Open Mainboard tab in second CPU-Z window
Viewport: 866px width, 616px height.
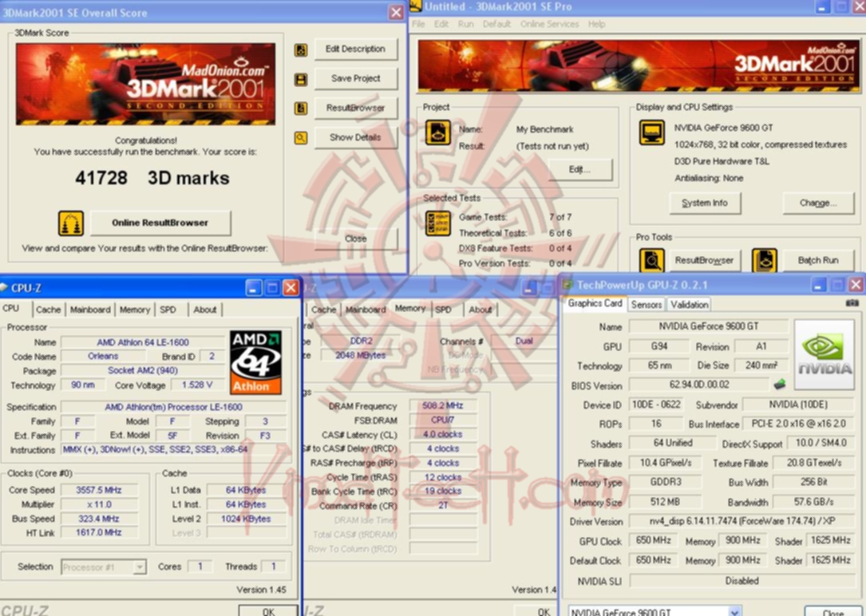point(366,310)
